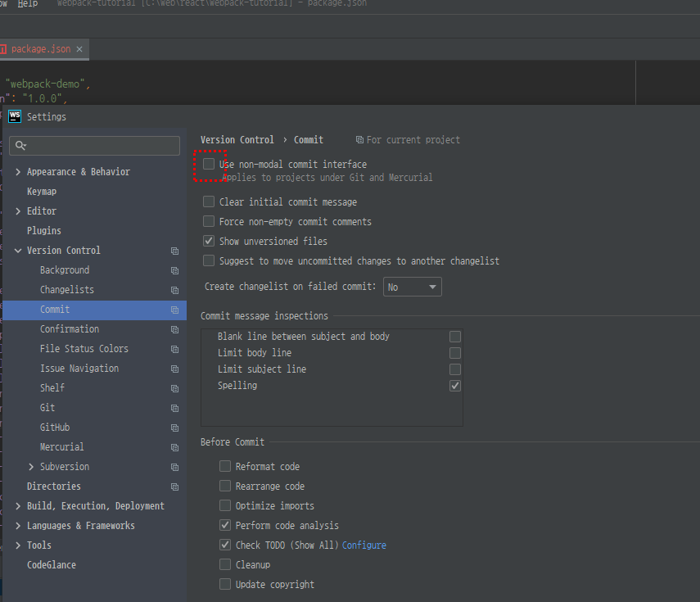700x602 pixels.
Task: Click the Configure link for TODO check
Action: coord(364,545)
